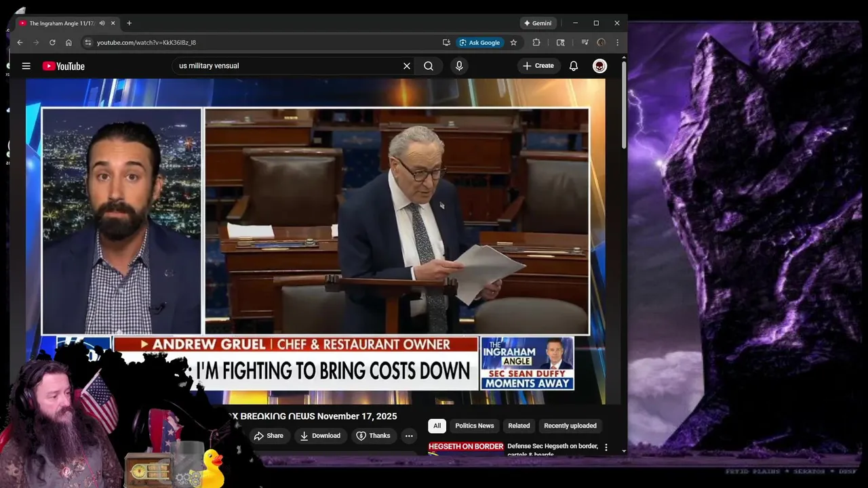Select the Recently uploaded chip
This screenshot has height=488, width=868.
pyautogui.click(x=570, y=426)
